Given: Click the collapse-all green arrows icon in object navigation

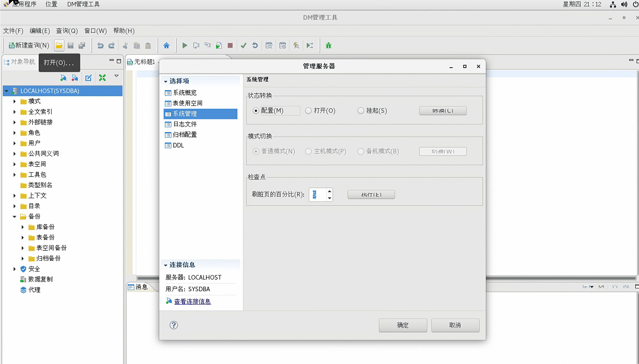Looking at the screenshot, I should pyautogui.click(x=102, y=77).
